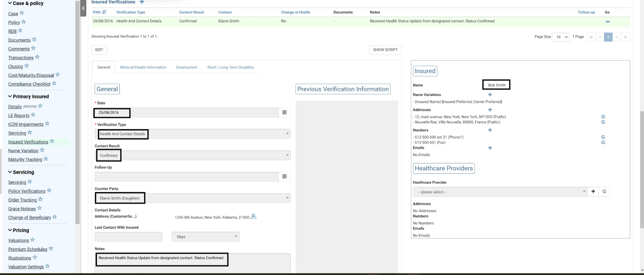The height and width of the screenshot is (275, 644).
Task: Favorite the Policy link with star
Action: (24, 22)
